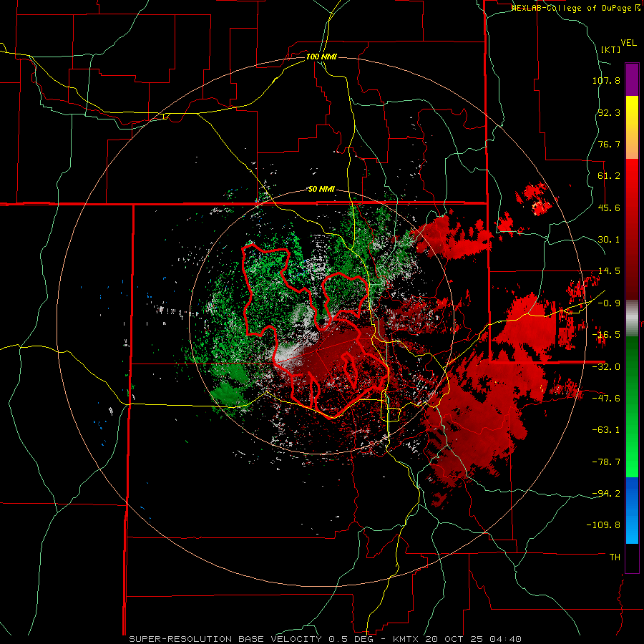644x644 pixels.
Task: Click the 100 NMI range ring label
Action: pos(321,57)
